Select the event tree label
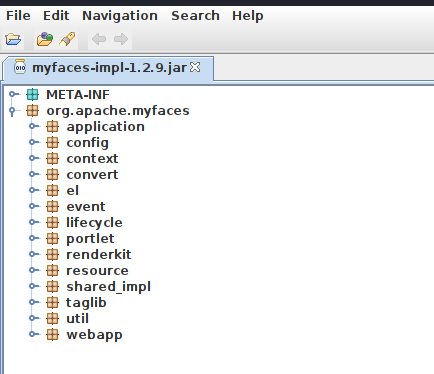The height and width of the screenshot is (374, 434). pos(86,207)
